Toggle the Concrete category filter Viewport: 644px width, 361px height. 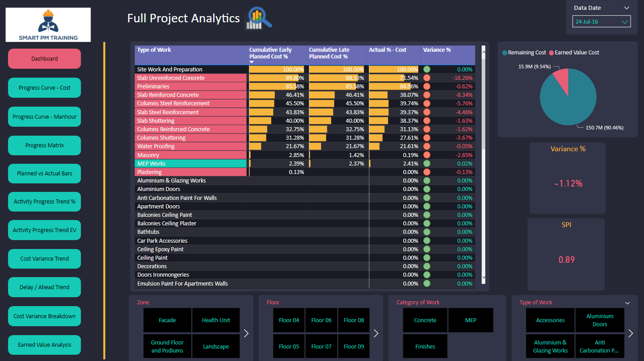point(425,320)
